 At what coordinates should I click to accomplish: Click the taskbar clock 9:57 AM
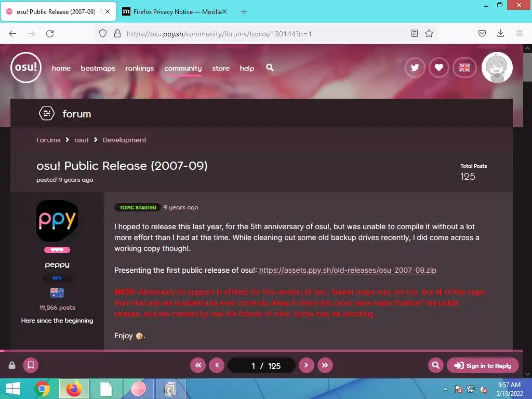point(509,385)
